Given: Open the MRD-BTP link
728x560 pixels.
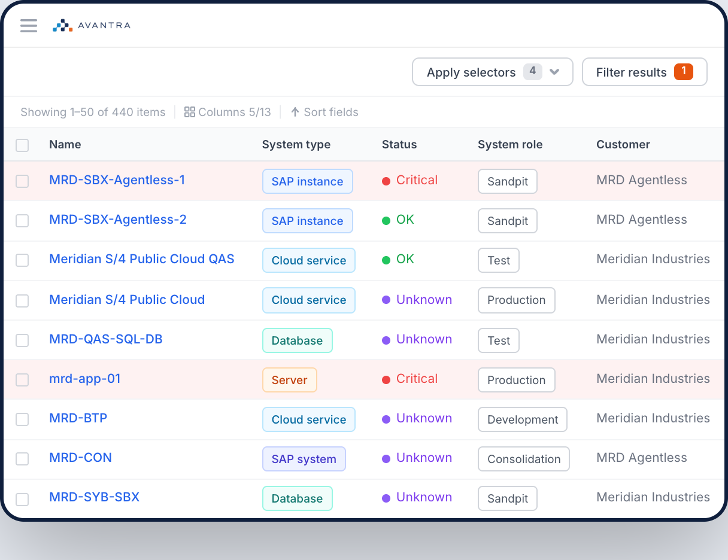Looking at the screenshot, I should [x=78, y=418].
